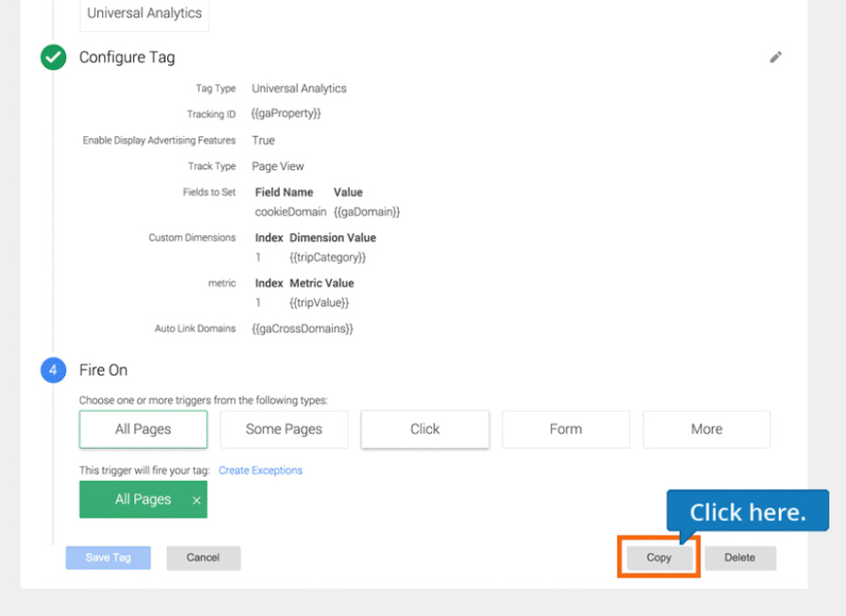Copy this tag using the Copy button
The height and width of the screenshot is (616, 846).
[659, 557]
